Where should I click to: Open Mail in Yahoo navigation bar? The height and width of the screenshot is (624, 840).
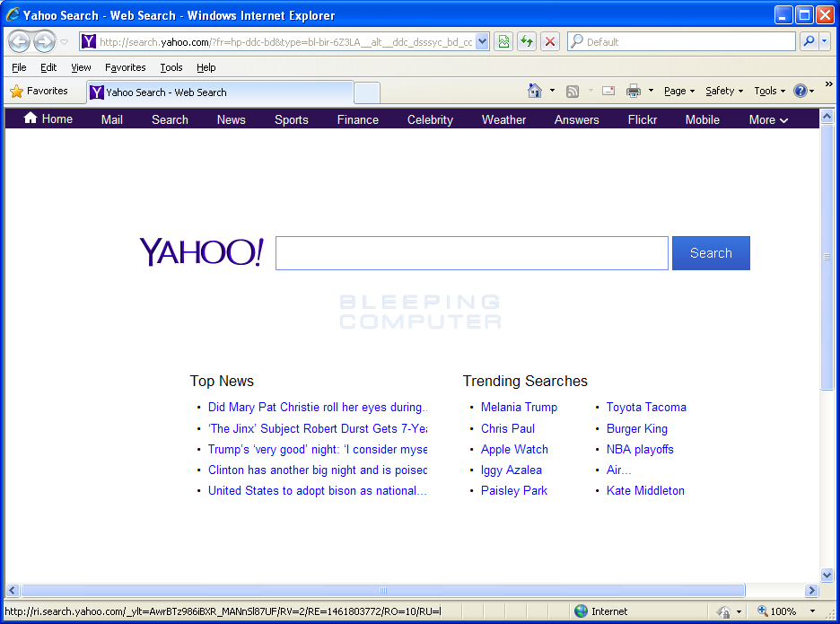(x=112, y=119)
